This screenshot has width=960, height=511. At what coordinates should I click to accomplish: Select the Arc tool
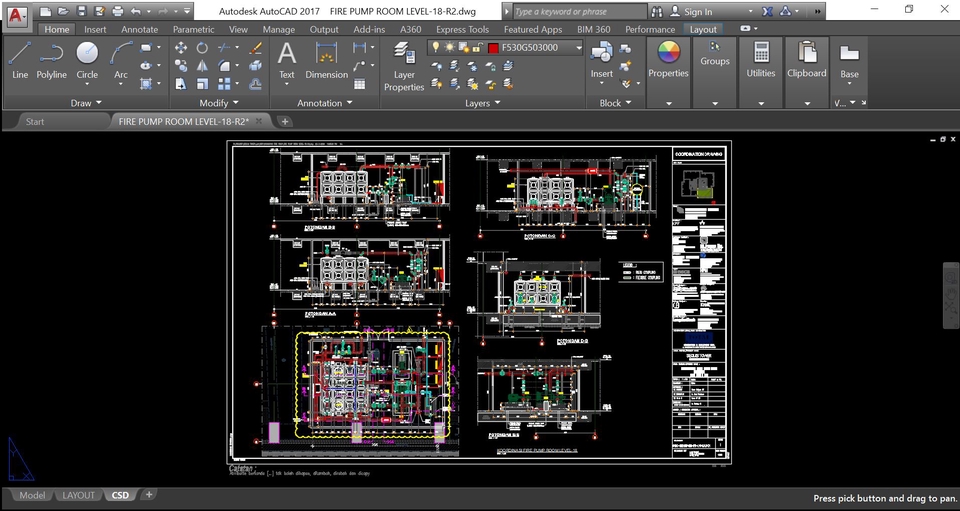click(x=121, y=60)
